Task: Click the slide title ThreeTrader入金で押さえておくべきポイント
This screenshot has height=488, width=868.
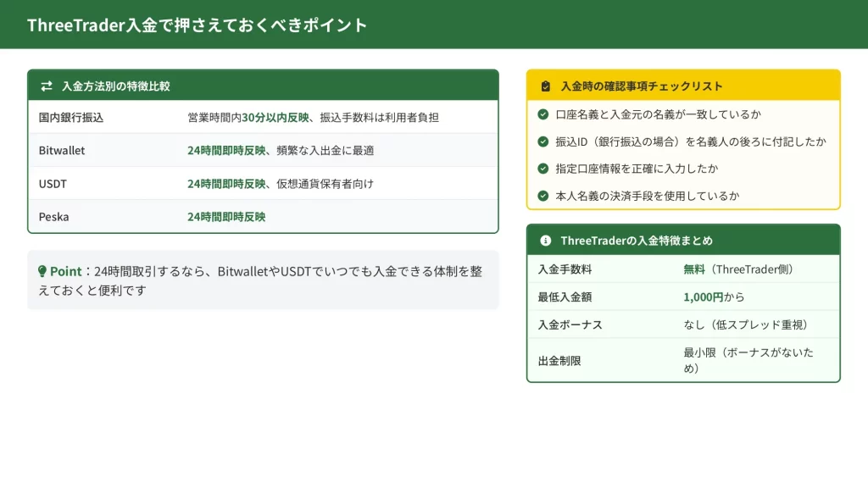Action: tap(198, 25)
